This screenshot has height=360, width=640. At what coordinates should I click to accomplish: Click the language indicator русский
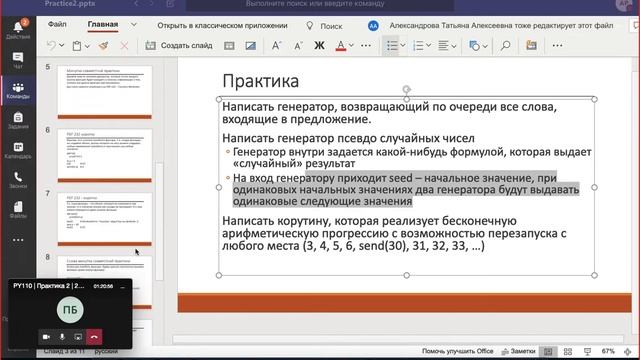tap(106, 351)
